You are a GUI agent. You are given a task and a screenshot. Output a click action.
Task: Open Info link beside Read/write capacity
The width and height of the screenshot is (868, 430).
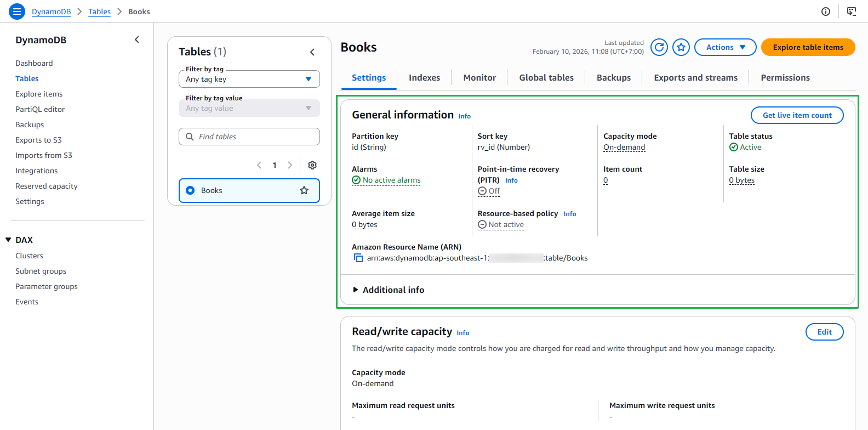[x=463, y=333]
